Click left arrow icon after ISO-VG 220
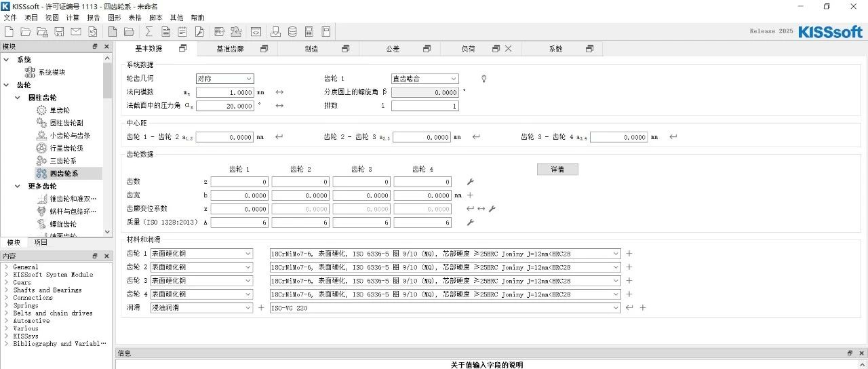 point(629,308)
